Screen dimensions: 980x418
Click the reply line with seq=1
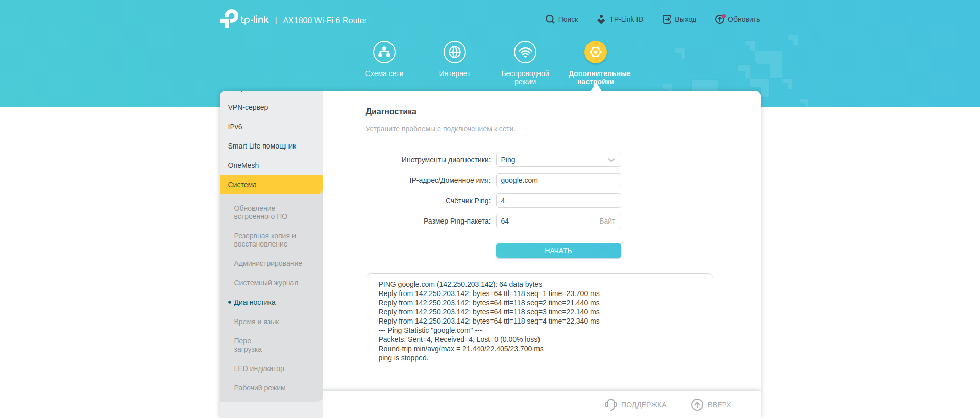click(x=489, y=293)
